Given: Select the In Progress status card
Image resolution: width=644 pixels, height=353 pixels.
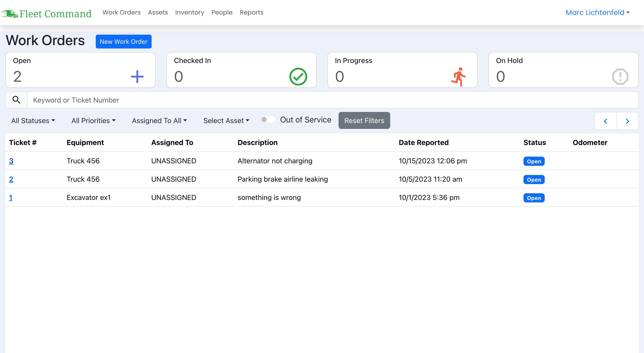Looking at the screenshot, I should point(402,70).
